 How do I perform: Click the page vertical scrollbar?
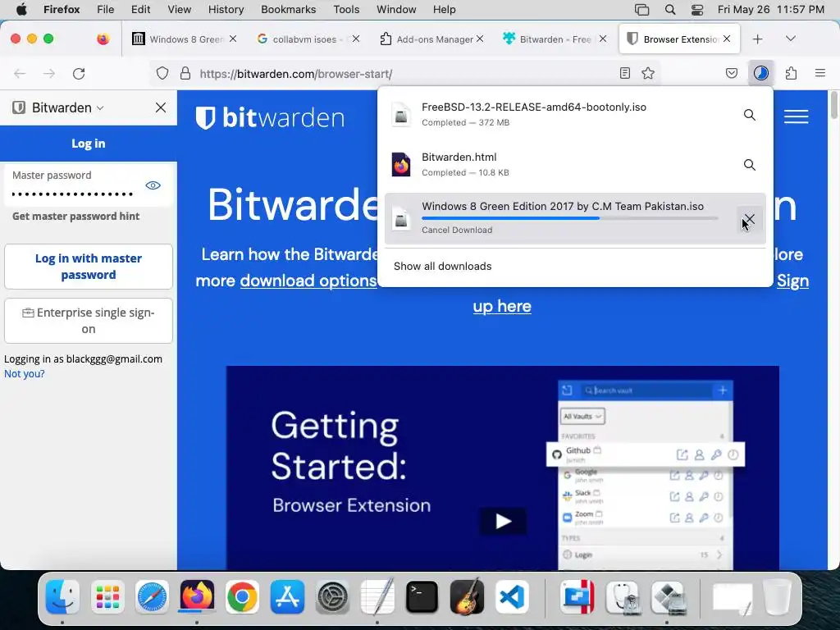point(833,106)
